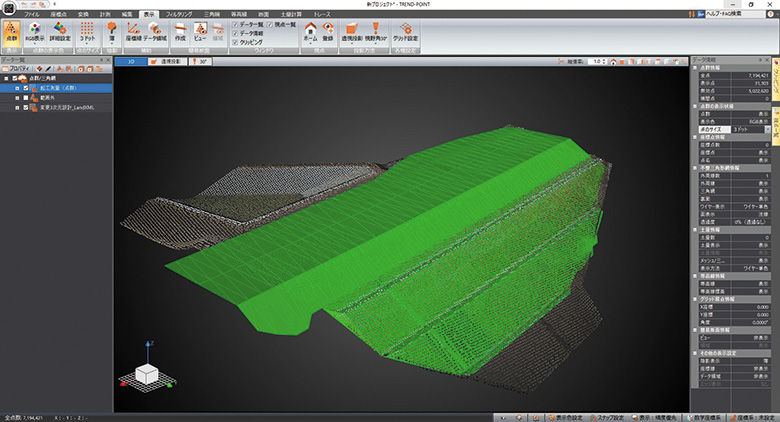Collapse the 土量情報 section
The height and width of the screenshot is (422, 780).
tap(695, 230)
